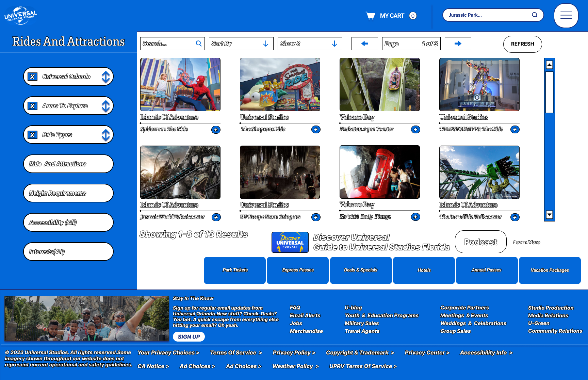
Task: Expand the Areas To Explore filter arrows
Action: point(106,106)
